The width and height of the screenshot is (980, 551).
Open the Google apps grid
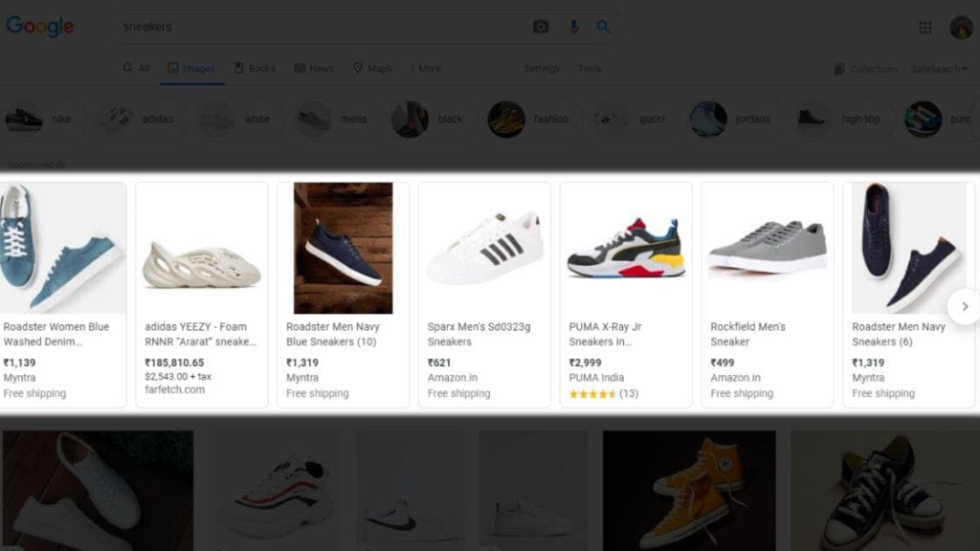pos(924,27)
